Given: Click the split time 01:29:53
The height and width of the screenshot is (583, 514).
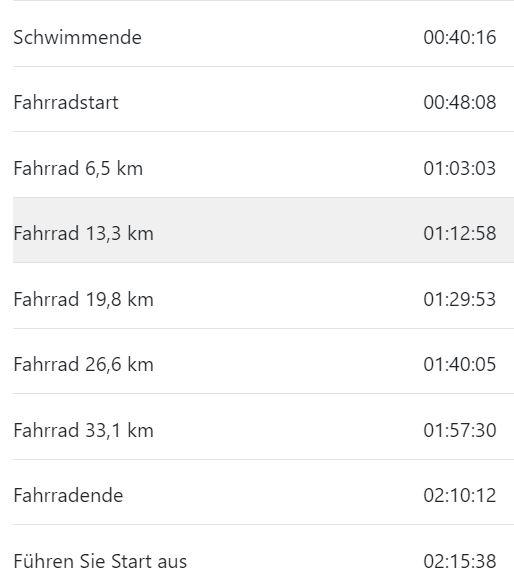Looking at the screenshot, I should (x=460, y=299).
